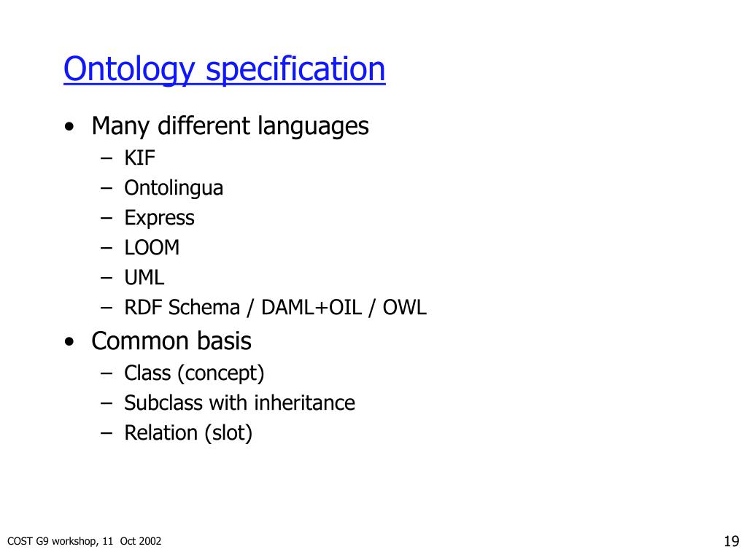The image size is (747, 560).
Task: Select the Class (concept) item
Action: [194, 373]
